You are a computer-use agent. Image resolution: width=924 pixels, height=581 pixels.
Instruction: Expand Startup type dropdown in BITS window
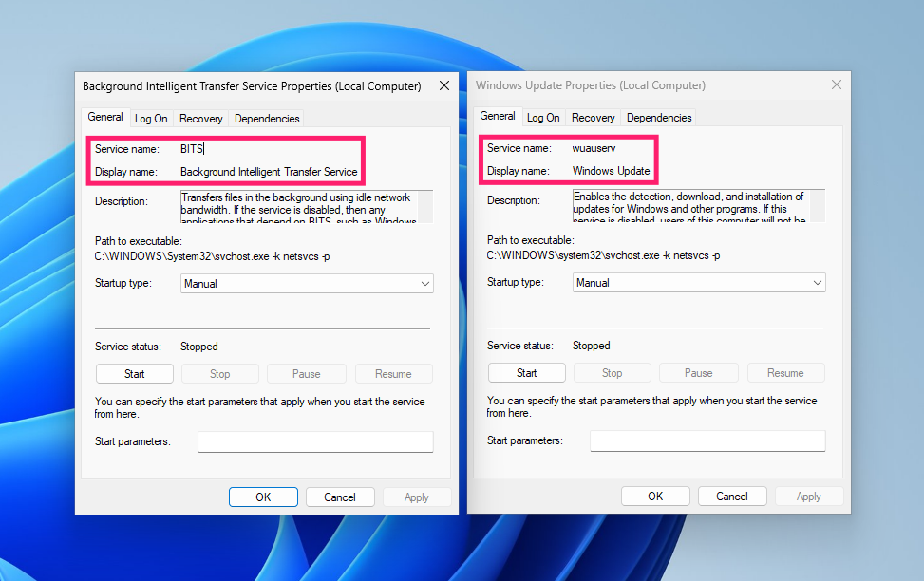pos(307,284)
